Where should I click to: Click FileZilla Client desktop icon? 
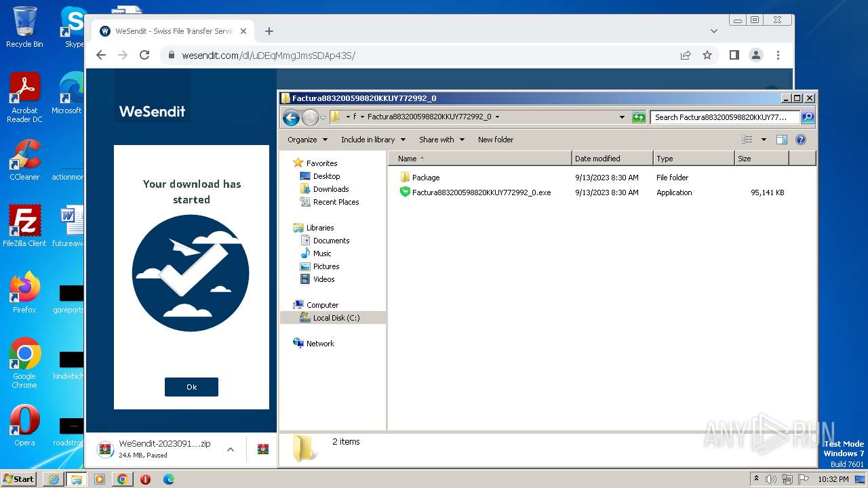[x=24, y=226]
